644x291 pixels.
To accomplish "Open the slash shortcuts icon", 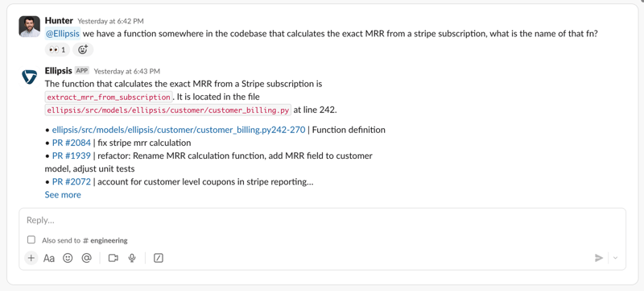I will coord(158,258).
